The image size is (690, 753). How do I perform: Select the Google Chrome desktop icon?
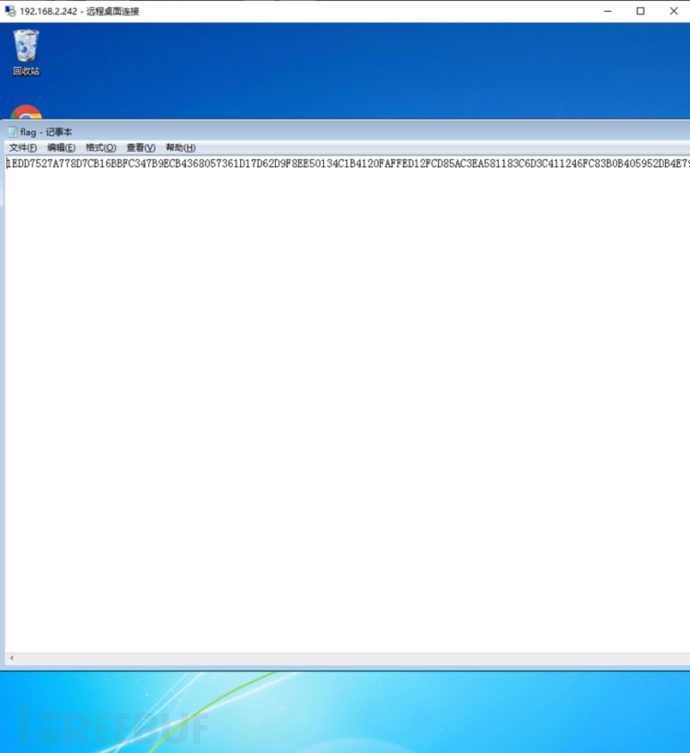point(26,112)
